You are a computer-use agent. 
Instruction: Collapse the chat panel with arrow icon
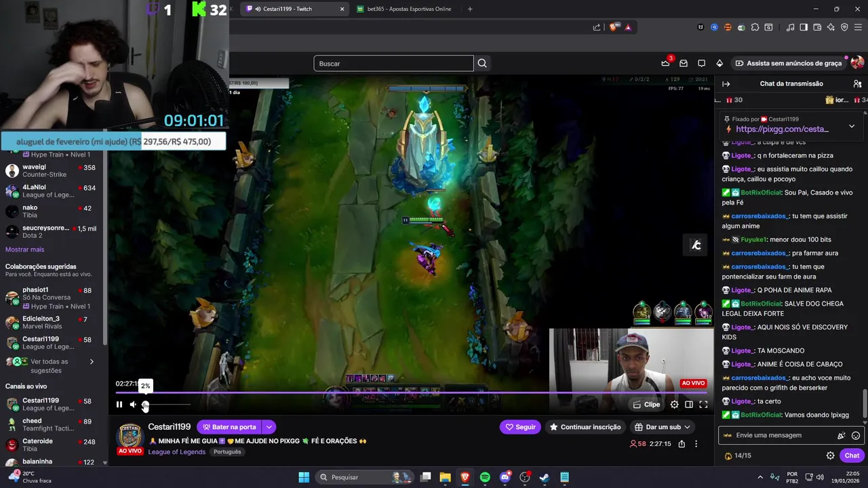(x=726, y=84)
